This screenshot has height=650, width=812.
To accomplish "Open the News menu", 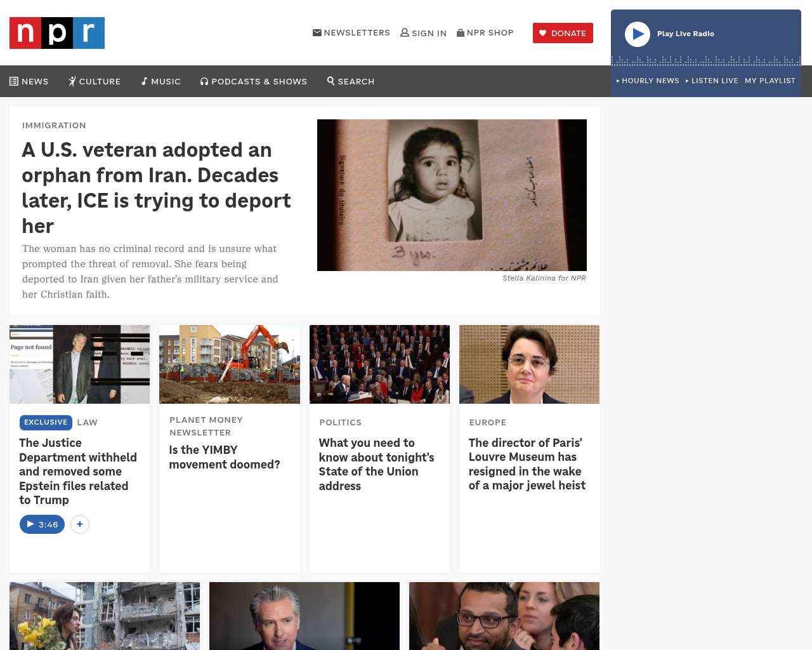I will (x=29, y=81).
